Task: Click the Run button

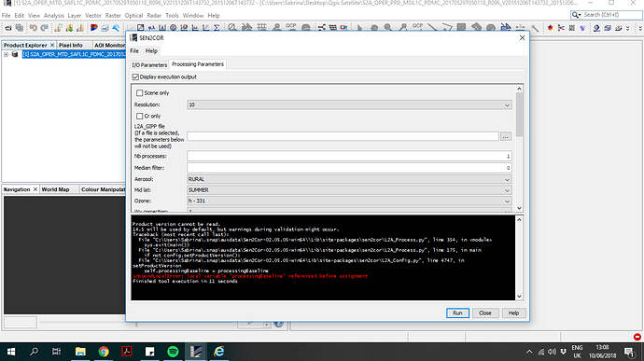Action: pyautogui.click(x=457, y=312)
